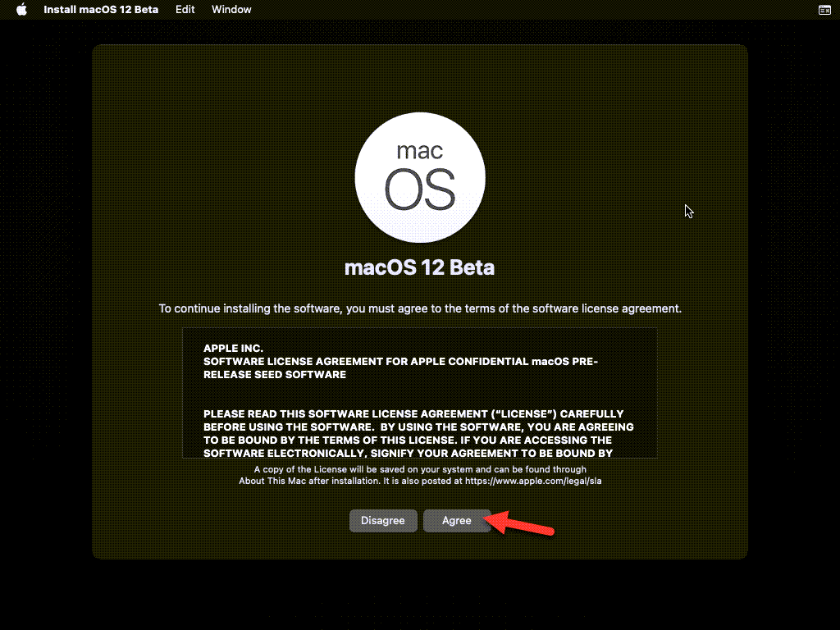Click the red arrow pointing at Agree
This screenshot has width=840, height=630.
pyautogui.click(x=519, y=524)
